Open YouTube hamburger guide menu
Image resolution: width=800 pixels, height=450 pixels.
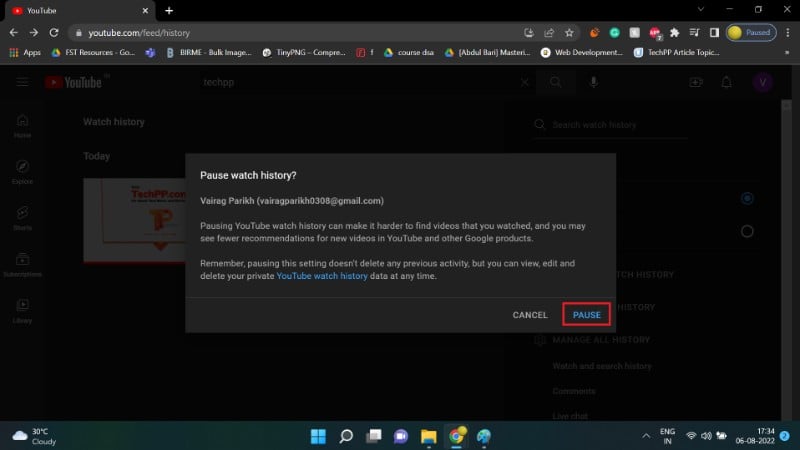[x=22, y=82]
